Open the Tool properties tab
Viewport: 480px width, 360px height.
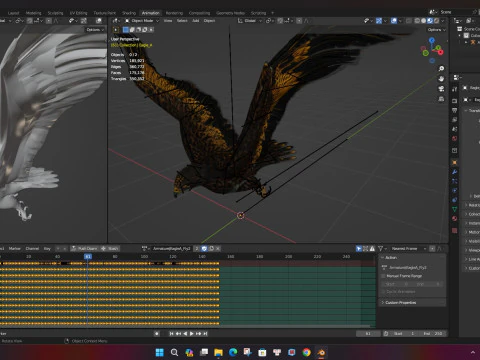point(455,89)
